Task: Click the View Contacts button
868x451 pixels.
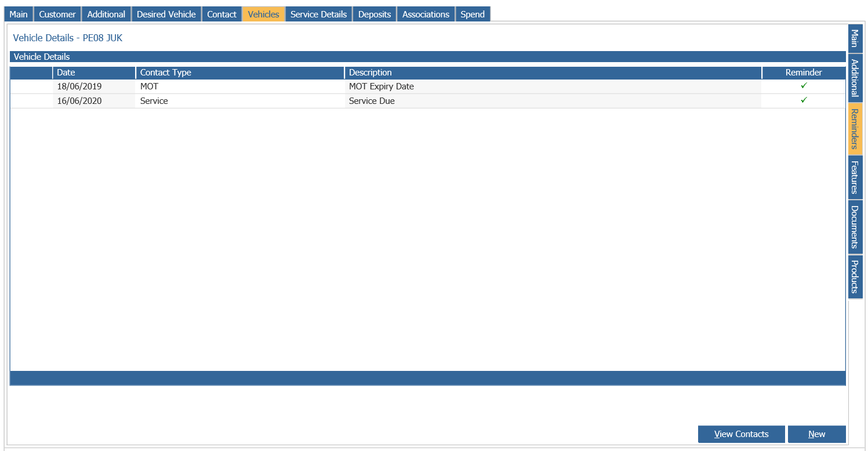Action: click(x=742, y=434)
